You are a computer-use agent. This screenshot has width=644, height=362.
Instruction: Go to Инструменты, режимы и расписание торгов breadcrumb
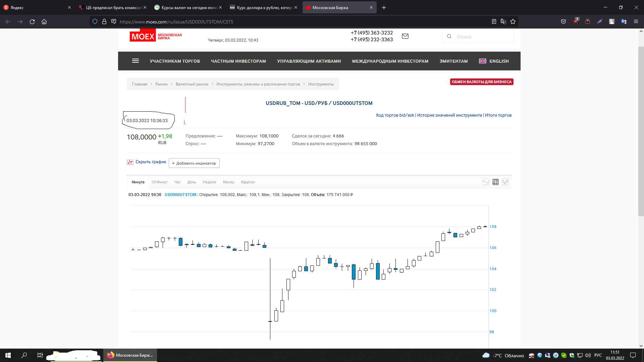[258, 84]
